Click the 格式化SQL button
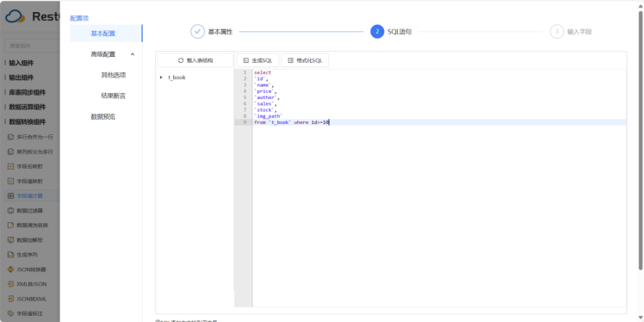Screen dimensions: 644x322 click(305, 60)
